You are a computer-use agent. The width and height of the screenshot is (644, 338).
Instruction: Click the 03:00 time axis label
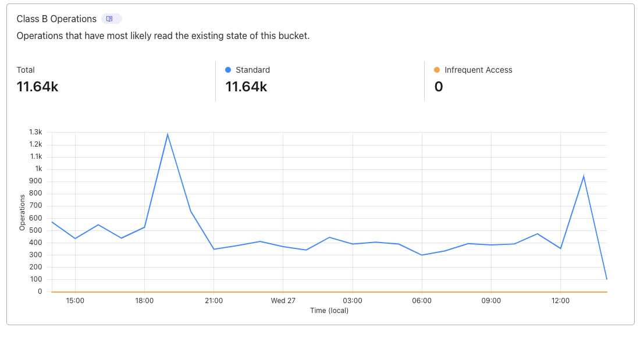coord(353,301)
